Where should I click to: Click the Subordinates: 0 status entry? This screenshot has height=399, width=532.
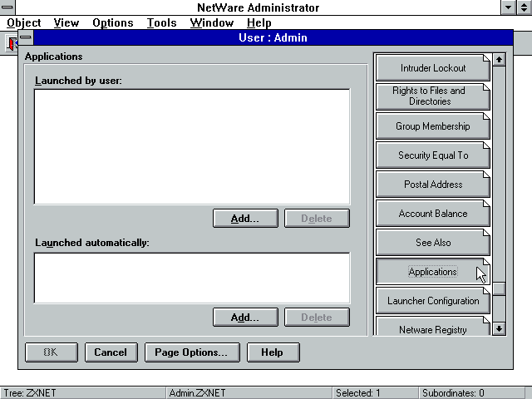point(453,393)
